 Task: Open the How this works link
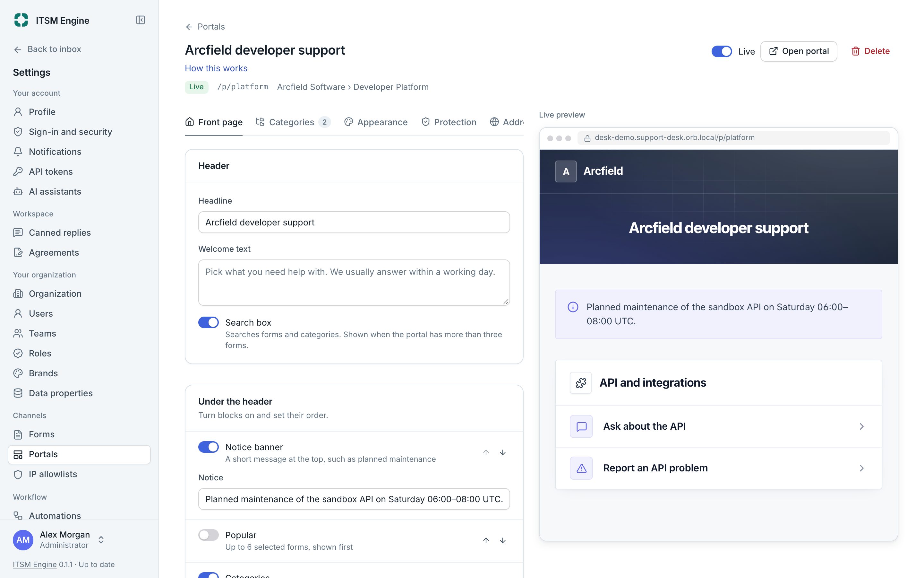(216, 68)
